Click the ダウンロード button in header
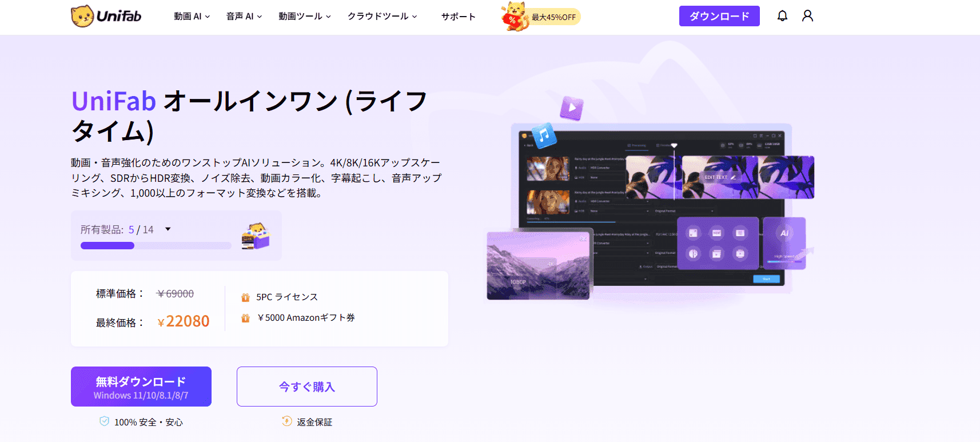 [719, 16]
